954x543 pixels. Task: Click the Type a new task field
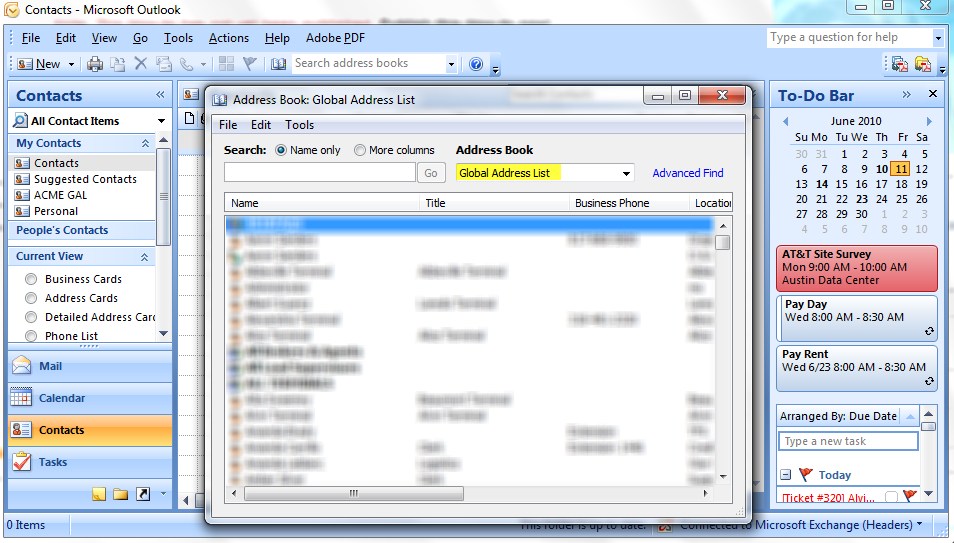point(848,441)
